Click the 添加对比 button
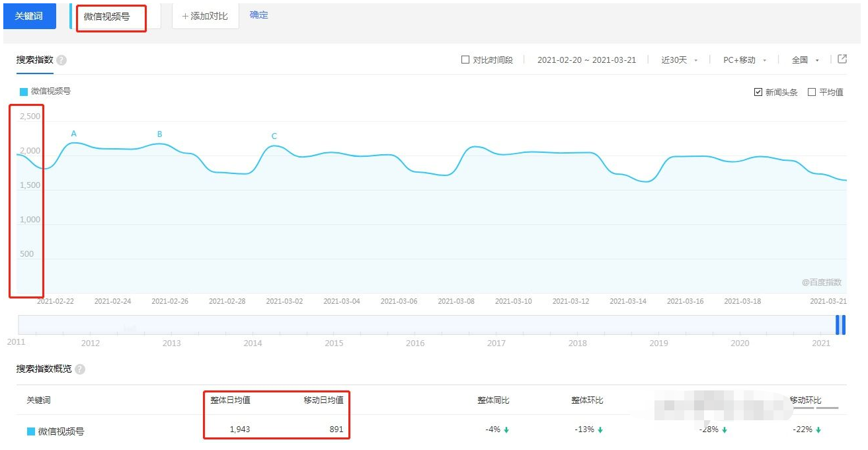 205,16
